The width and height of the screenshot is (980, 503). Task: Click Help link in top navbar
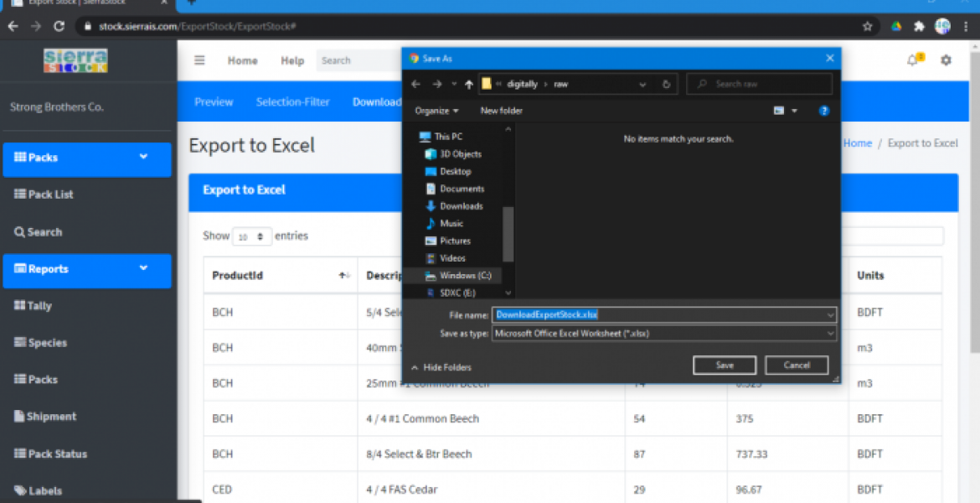coord(292,60)
